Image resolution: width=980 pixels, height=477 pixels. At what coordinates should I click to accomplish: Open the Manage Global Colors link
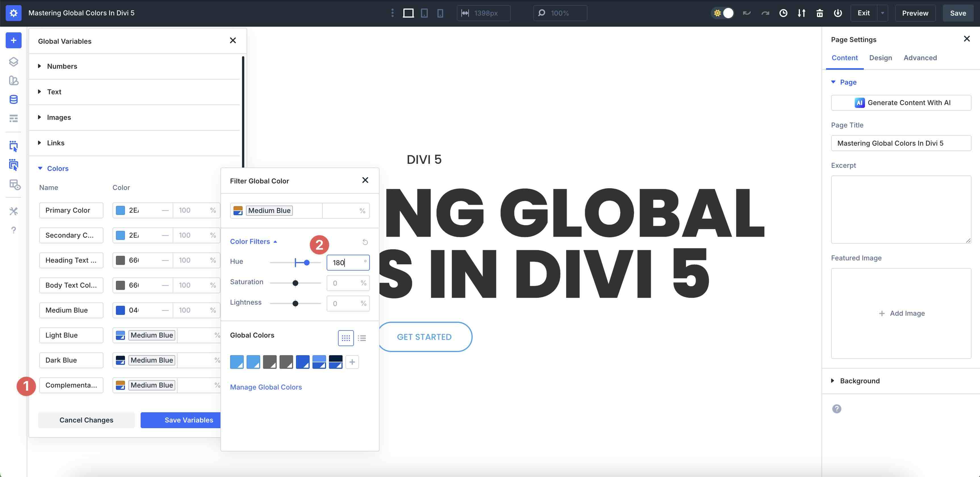pyautogui.click(x=266, y=387)
